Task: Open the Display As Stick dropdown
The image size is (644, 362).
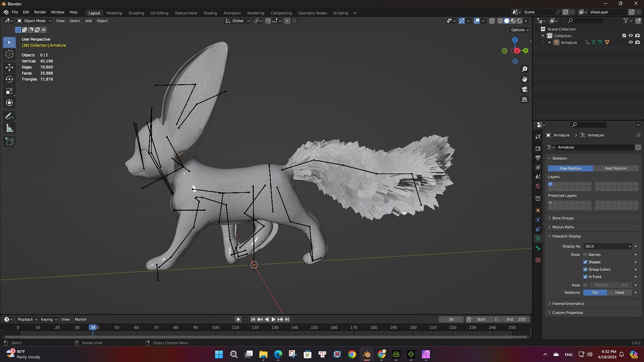Action: pyautogui.click(x=608, y=246)
